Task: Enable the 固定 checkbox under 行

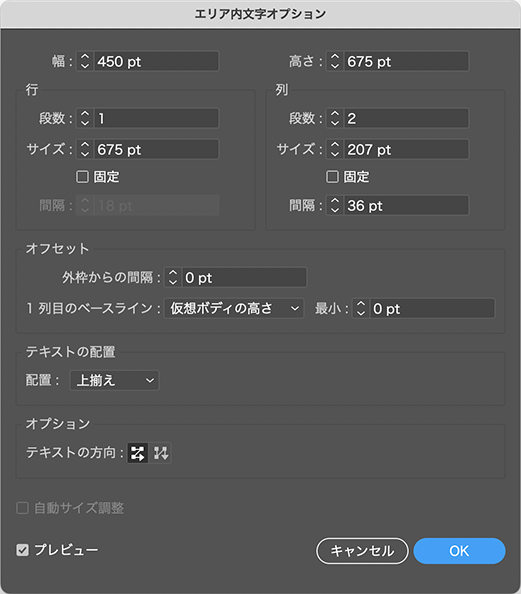Action: tap(82, 177)
